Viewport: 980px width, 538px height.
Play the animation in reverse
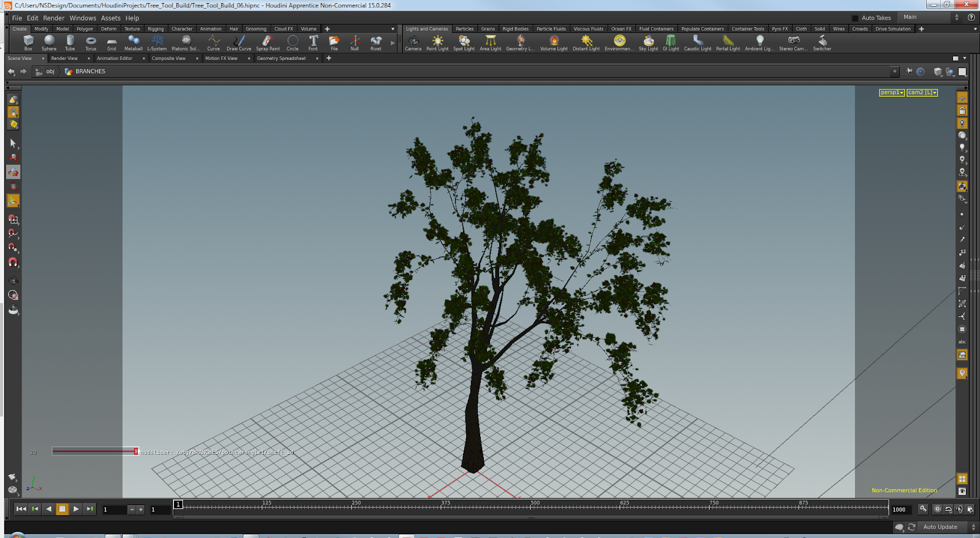[x=48, y=509]
